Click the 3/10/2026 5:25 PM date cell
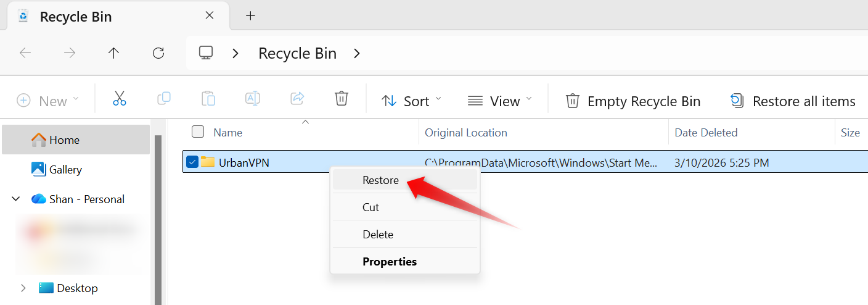The image size is (868, 305). 721,162
